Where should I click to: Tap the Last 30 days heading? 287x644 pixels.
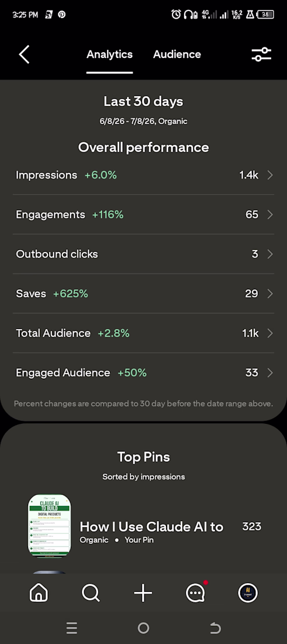click(144, 101)
